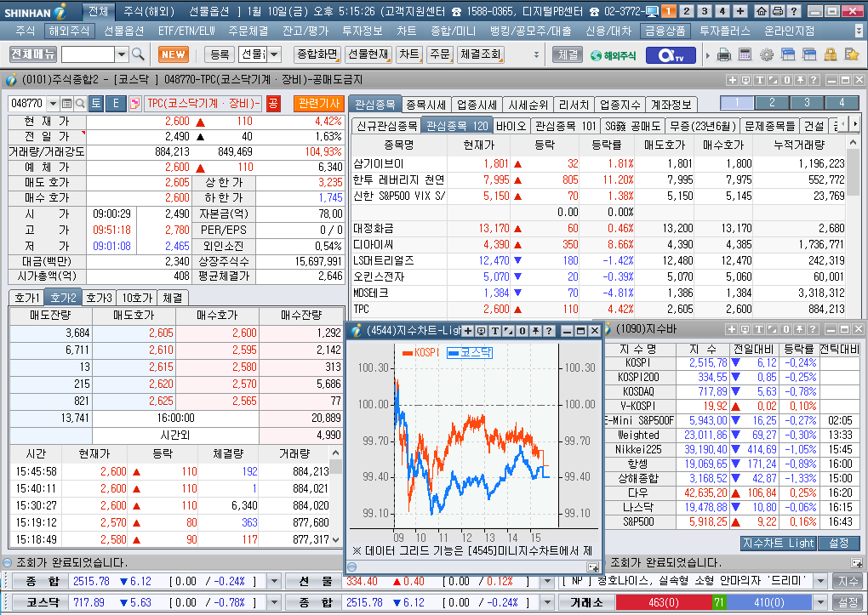Click the NEW badge icon in toolbar

(174, 54)
